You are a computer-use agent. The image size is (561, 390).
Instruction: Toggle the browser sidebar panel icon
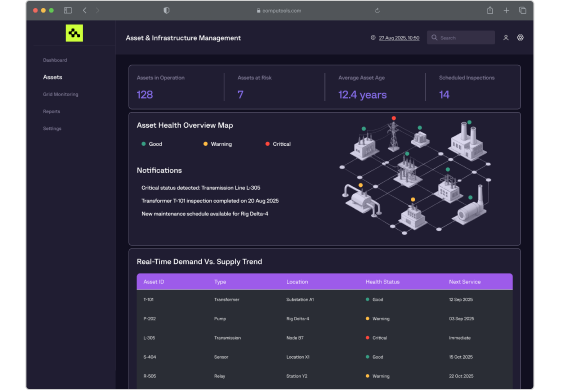pos(68,11)
